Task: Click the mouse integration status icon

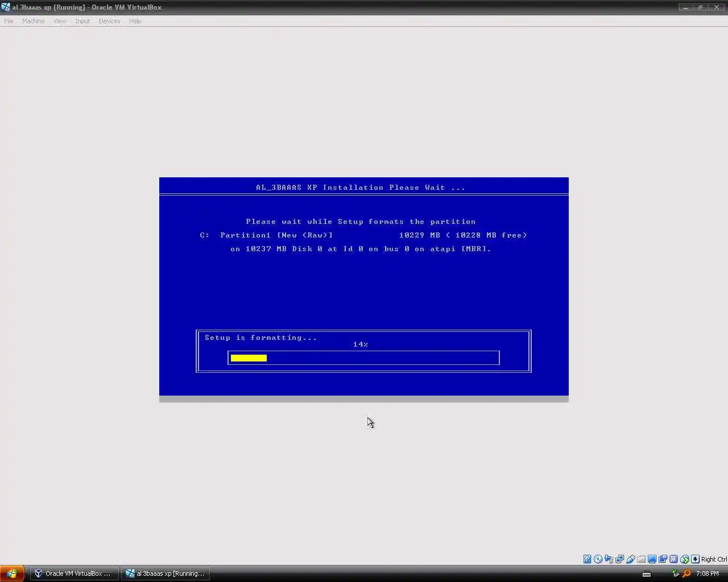Action: [x=684, y=559]
